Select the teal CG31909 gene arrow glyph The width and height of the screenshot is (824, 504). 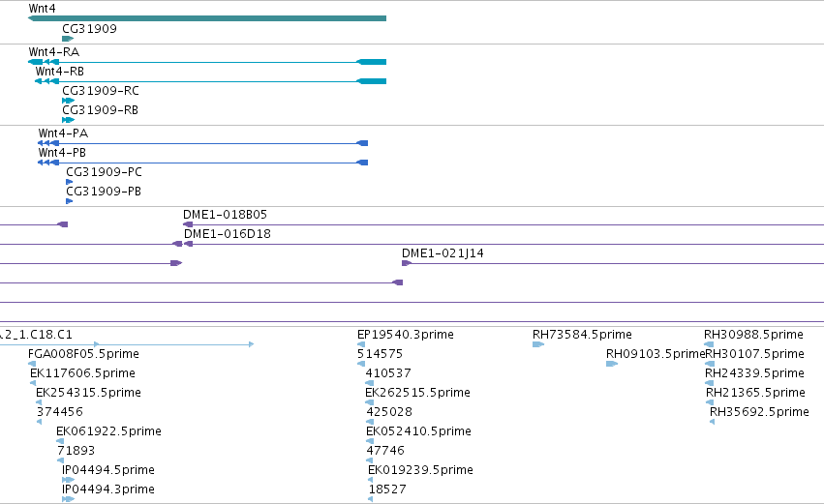tap(68, 39)
